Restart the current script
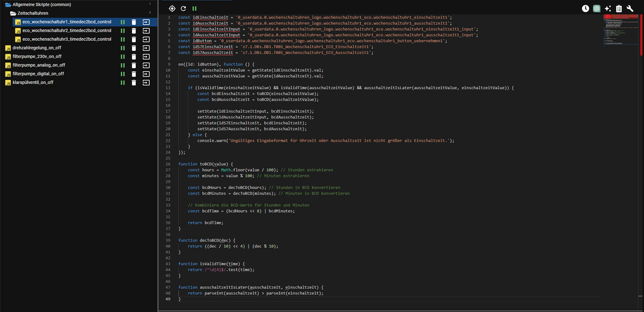644x312 pixels. (x=184, y=9)
